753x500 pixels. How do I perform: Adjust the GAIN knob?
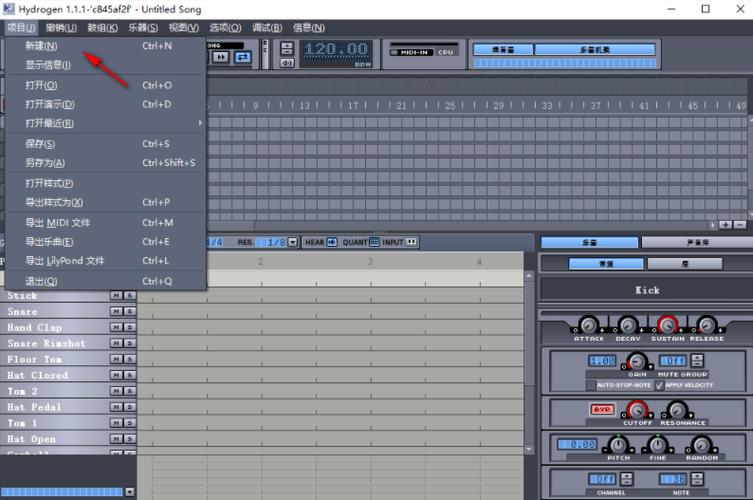pyautogui.click(x=637, y=361)
